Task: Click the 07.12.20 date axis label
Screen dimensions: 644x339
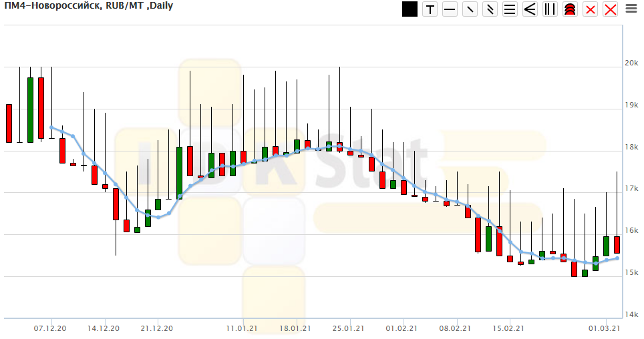Action: tap(50, 328)
